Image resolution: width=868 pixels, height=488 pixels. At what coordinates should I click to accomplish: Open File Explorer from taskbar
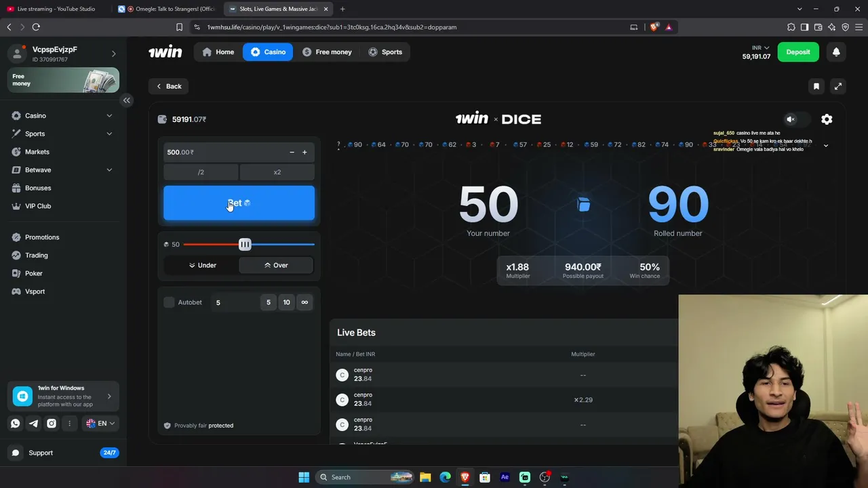(x=425, y=477)
